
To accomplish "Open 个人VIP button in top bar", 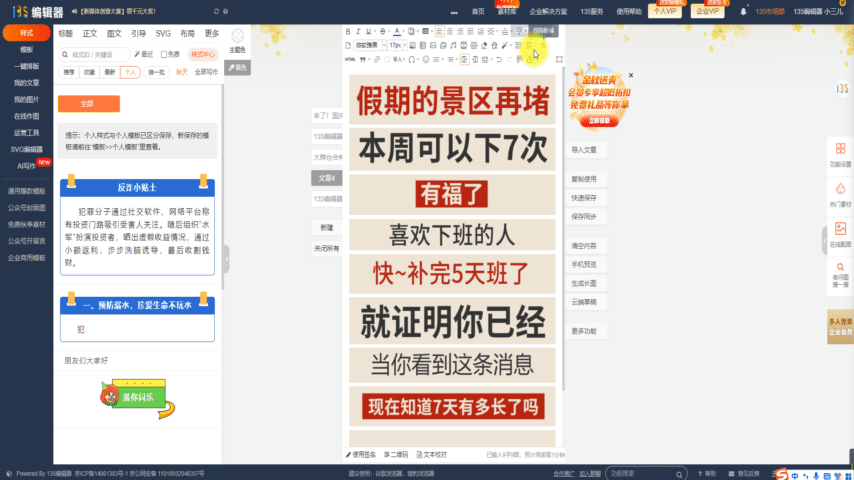I will point(665,11).
